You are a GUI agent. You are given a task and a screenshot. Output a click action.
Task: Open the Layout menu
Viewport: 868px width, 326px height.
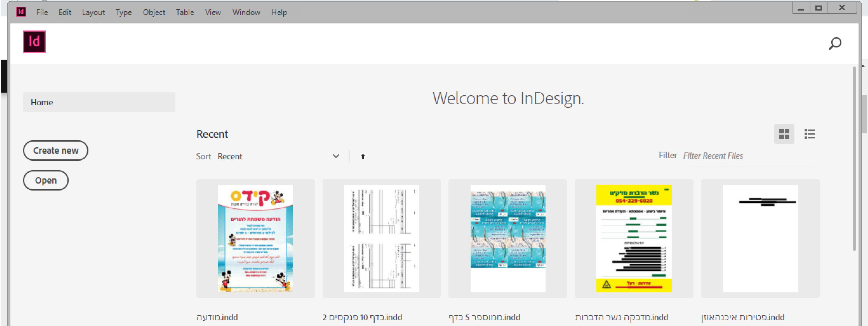(x=93, y=13)
